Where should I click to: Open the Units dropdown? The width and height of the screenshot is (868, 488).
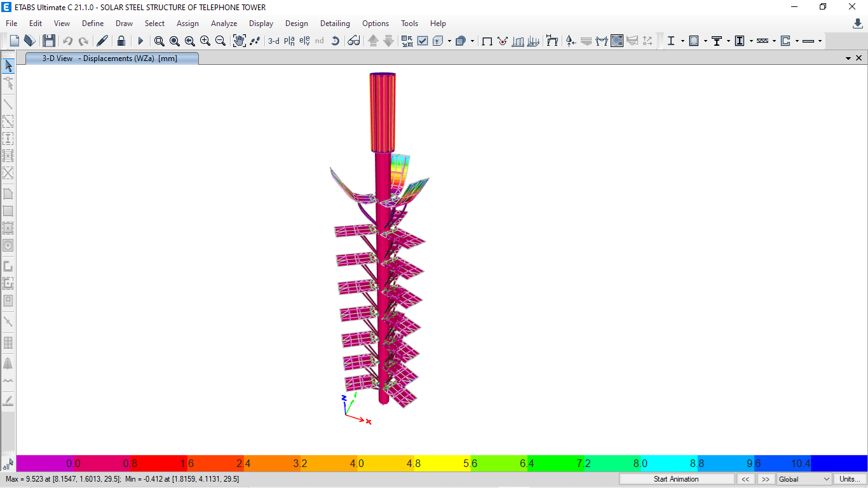click(850, 478)
